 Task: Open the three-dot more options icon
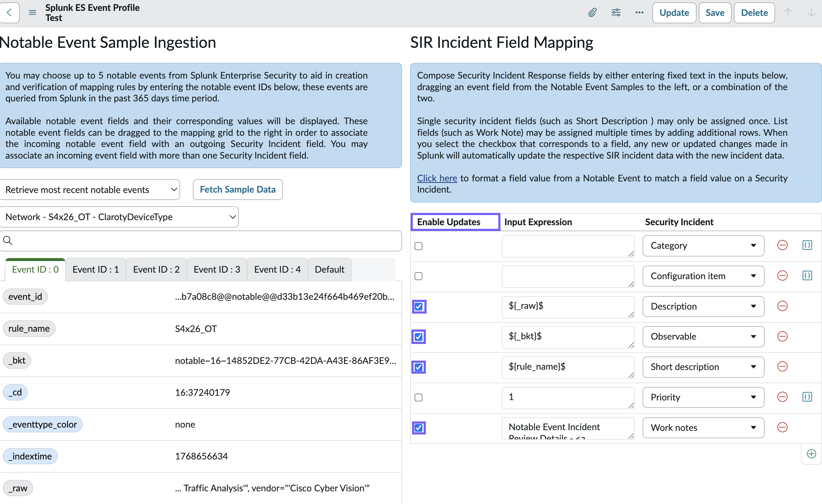(x=639, y=13)
